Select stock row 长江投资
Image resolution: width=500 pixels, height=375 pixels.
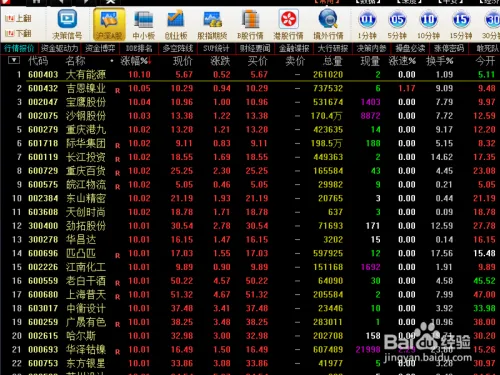(x=250, y=157)
